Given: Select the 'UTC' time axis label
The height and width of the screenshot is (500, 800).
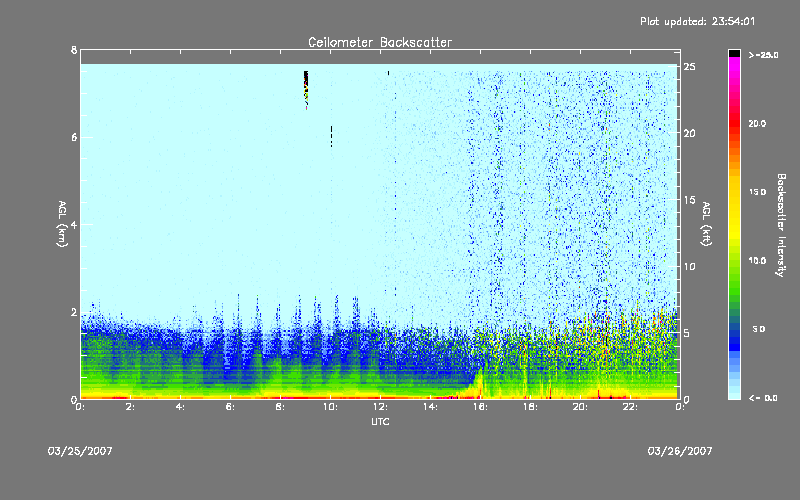Looking at the screenshot, I should [x=380, y=421].
